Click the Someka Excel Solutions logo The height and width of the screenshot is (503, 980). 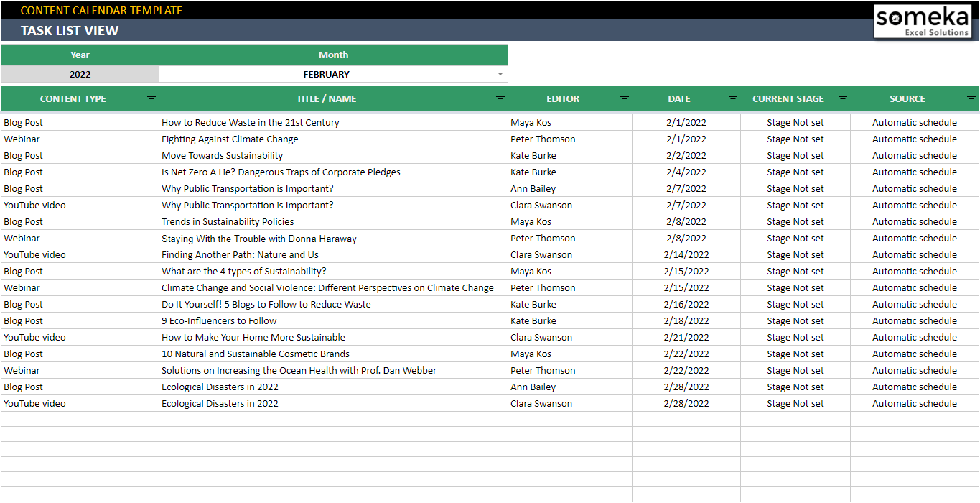click(x=923, y=22)
